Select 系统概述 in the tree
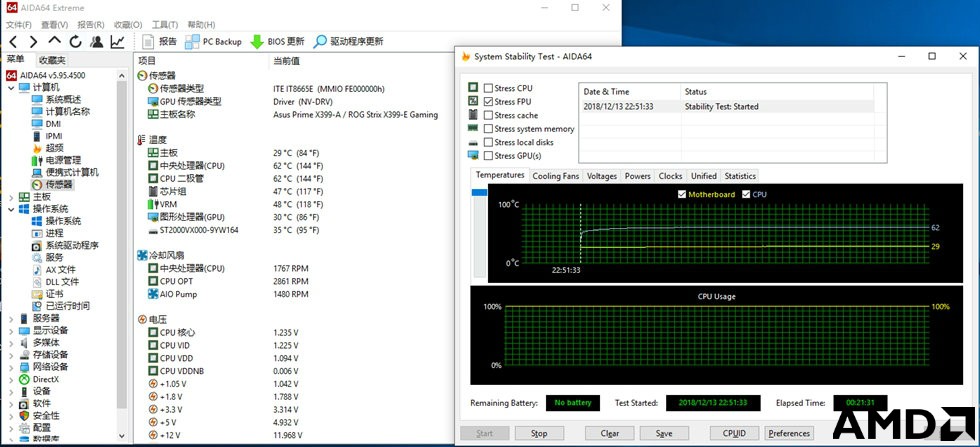Image resolution: width=980 pixels, height=447 pixels. tap(56, 99)
